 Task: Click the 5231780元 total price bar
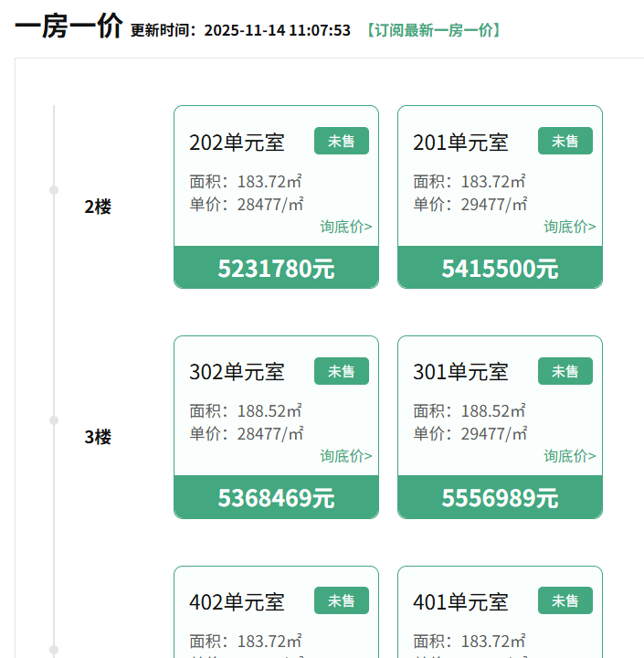coord(276,268)
